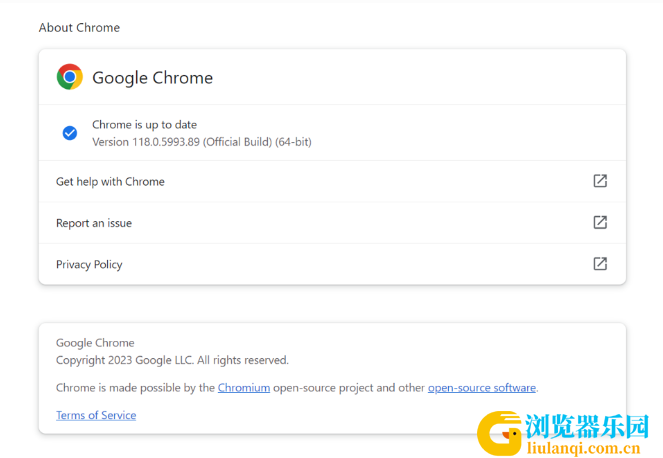Follow the Chromium hyperlink
This screenshot has width=663, height=458.
(244, 388)
